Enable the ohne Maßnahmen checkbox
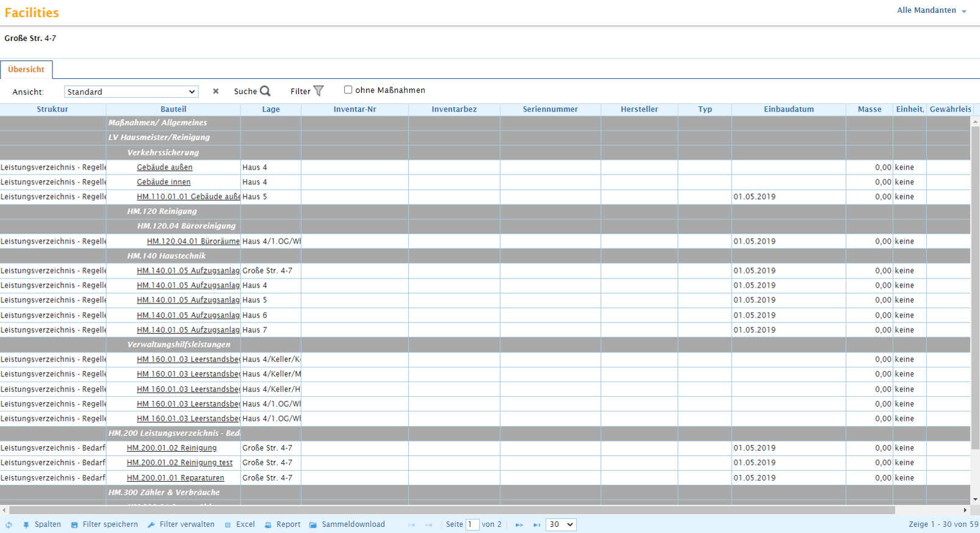This screenshot has width=980, height=533. tap(348, 90)
